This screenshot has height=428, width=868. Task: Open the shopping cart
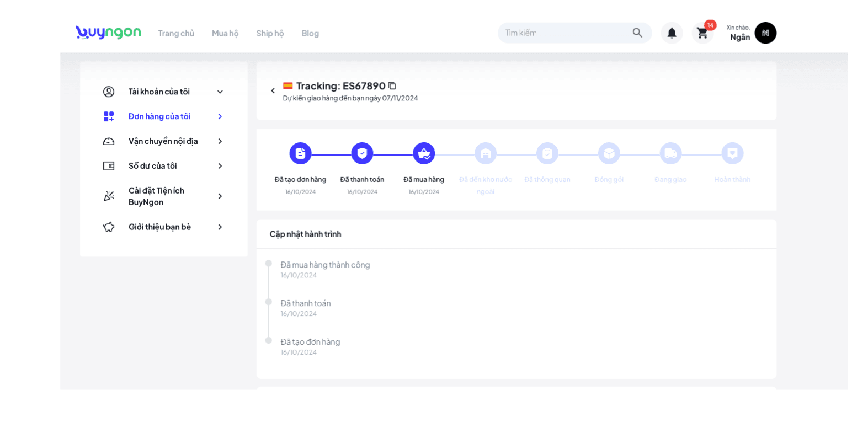[x=702, y=33]
